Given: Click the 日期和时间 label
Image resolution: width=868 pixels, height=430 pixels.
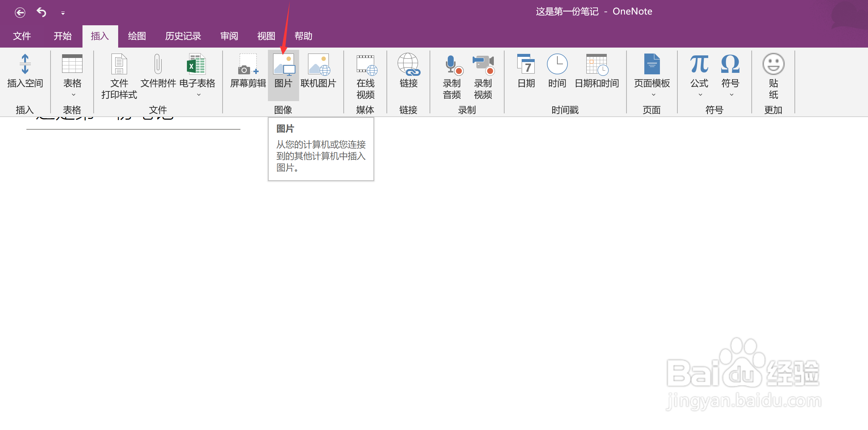Looking at the screenshot, I should [597, 83].
